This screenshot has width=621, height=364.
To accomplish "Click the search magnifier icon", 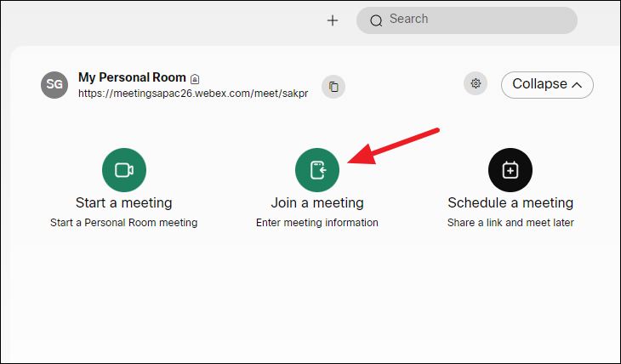I will point(376,20).
